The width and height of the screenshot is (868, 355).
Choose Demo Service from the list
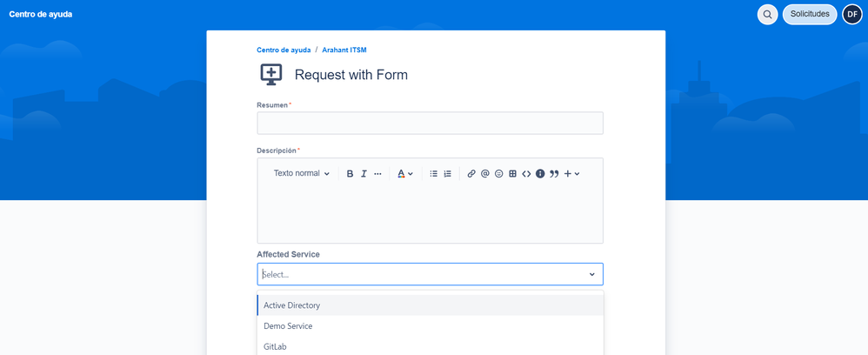(431, 326)
